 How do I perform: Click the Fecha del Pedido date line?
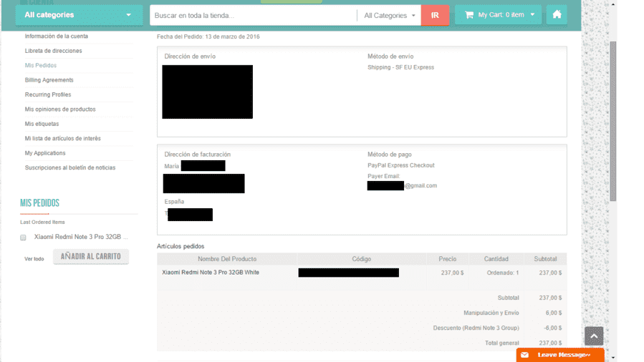208,36
